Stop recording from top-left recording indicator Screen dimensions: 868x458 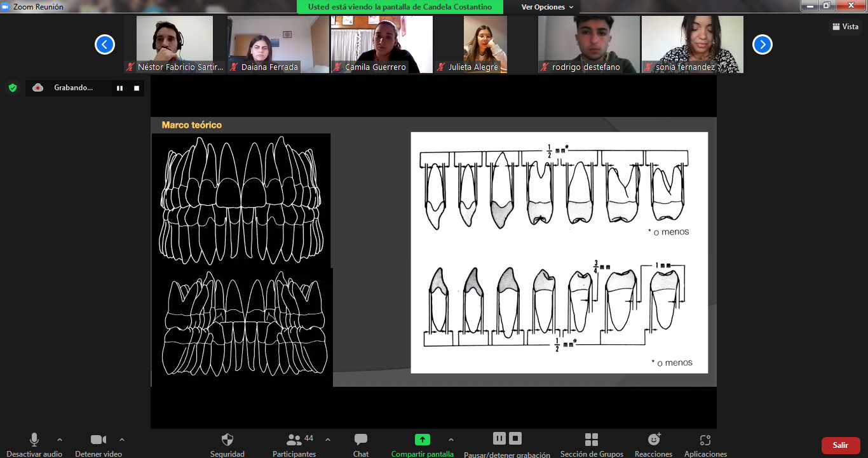(137, 88)
